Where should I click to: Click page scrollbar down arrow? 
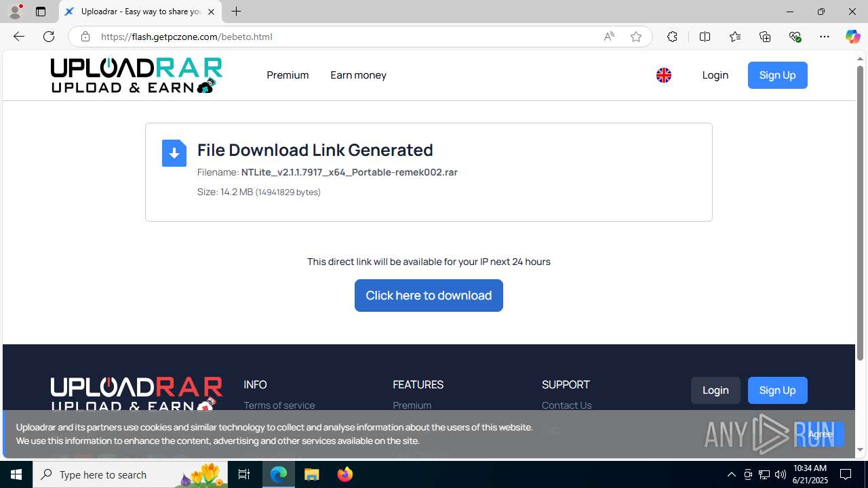point(860,449)
